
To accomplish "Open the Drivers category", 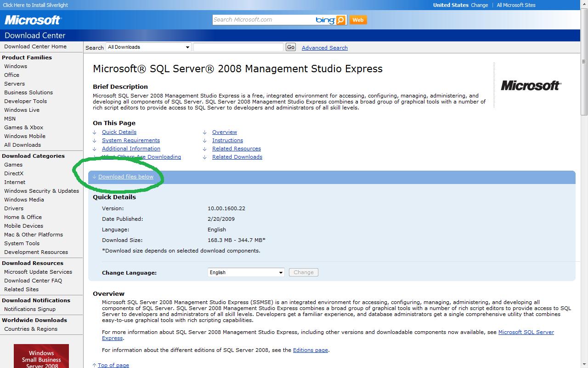I will click(x=14, y=208).
